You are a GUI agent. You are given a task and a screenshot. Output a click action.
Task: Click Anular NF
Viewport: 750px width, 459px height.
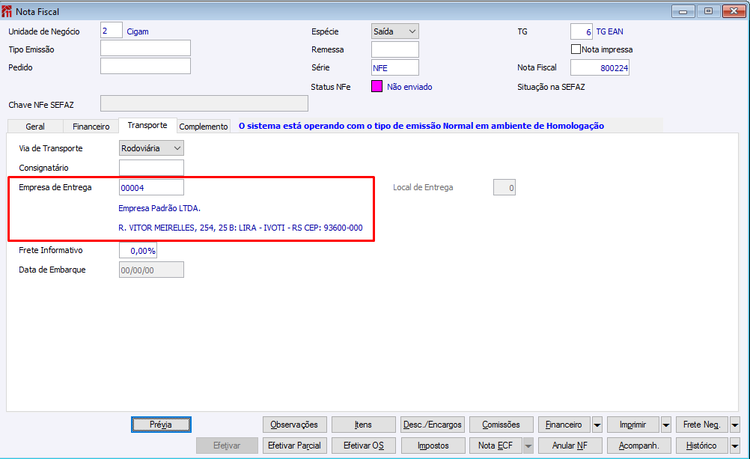pyautogui.click(x=570, y=446)
